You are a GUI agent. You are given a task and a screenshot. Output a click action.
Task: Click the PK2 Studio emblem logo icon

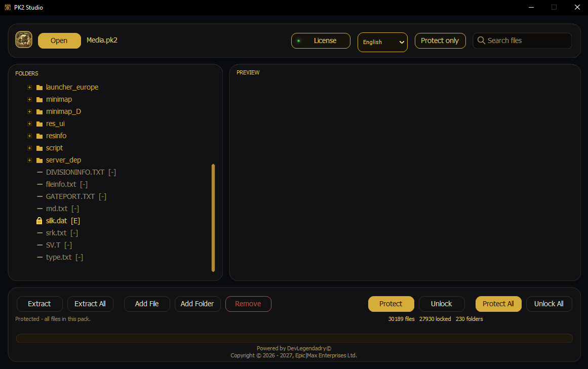pyautogui.click(x=24, y=39)
